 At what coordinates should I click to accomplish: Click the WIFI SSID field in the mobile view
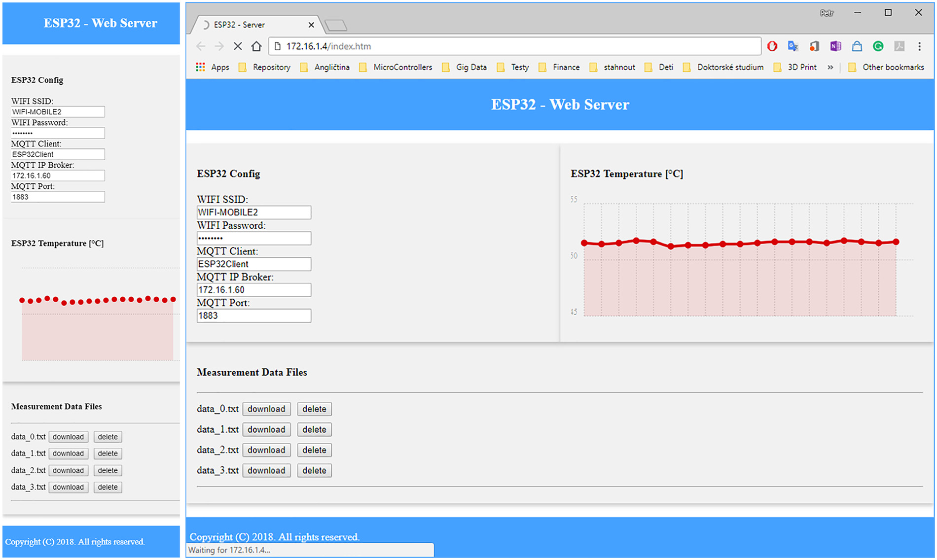coord(58,112)
